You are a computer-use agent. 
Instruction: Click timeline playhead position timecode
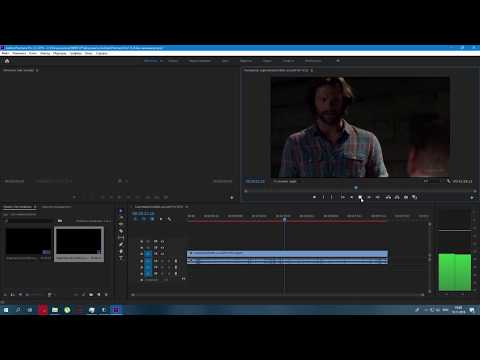(x=144, y=213)
